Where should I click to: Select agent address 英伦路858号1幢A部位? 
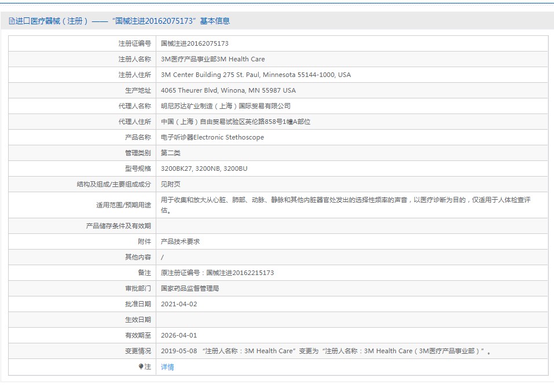[x=236, y=122]
